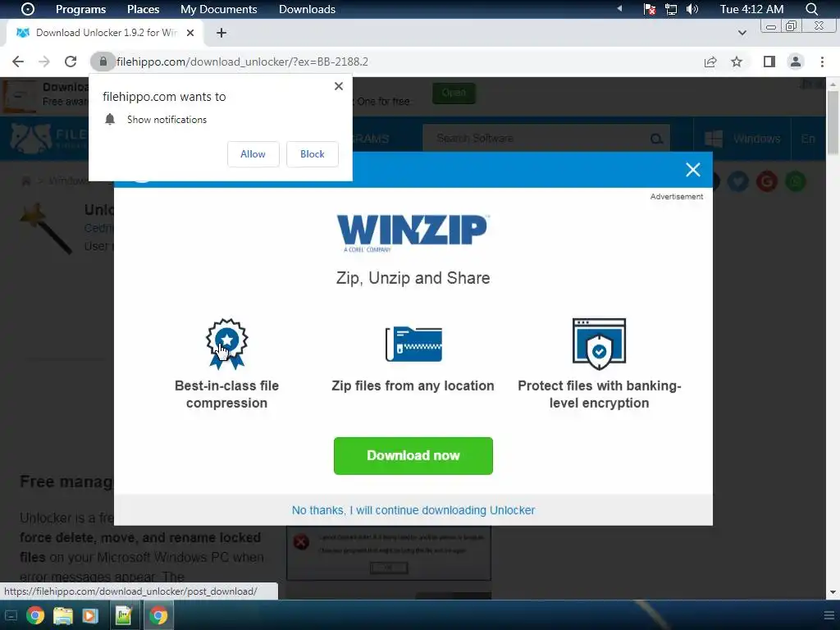This screenshot has height=630, width=840.
Task: Click the Unlocker magic wand icon
Action: pos(46,228)
